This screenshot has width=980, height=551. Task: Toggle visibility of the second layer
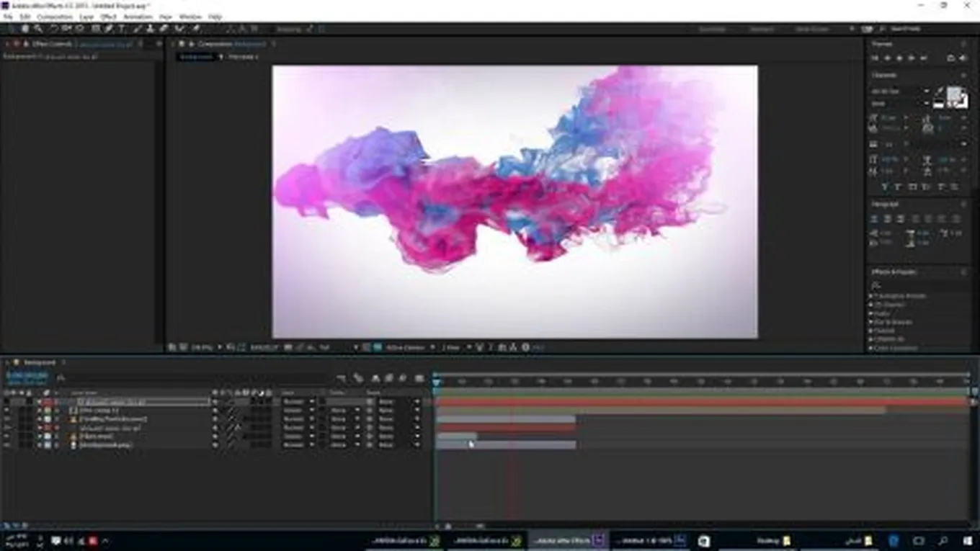7,411
